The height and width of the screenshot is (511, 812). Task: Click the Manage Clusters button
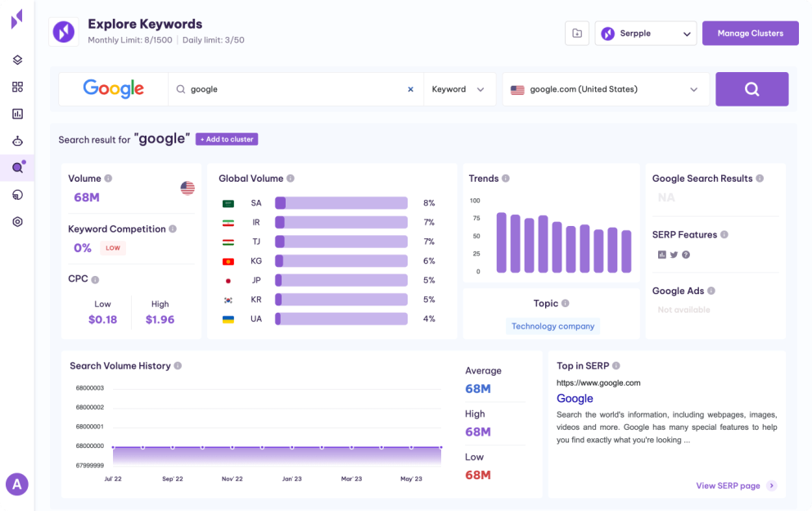[750, 33]
